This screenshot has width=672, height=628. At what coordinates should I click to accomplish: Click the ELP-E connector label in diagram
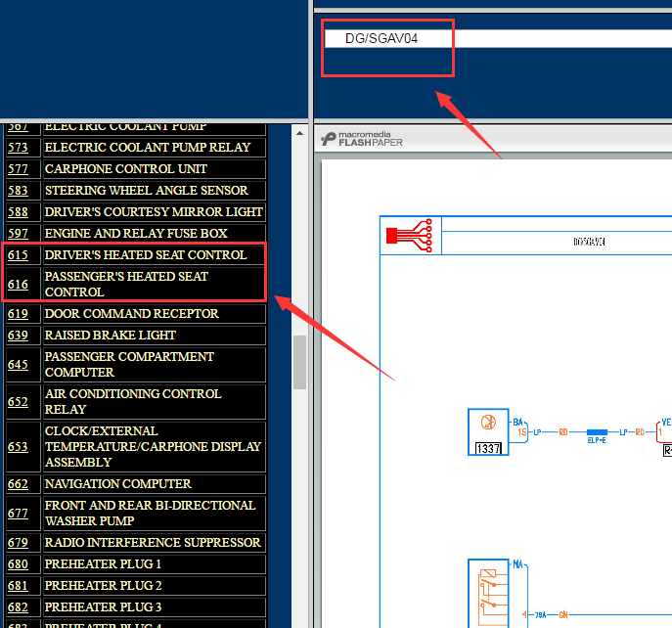click(597, 440)
